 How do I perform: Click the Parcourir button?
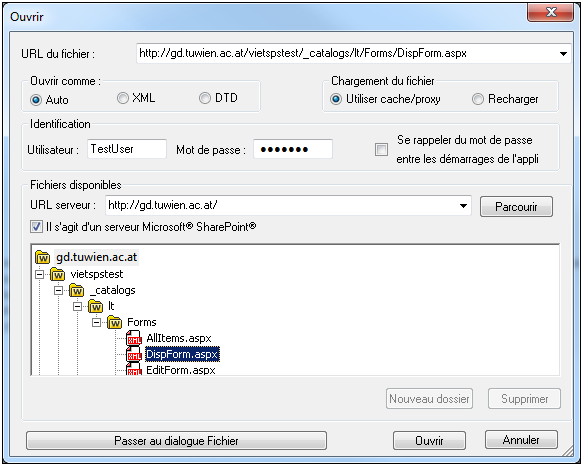(516, 206)
